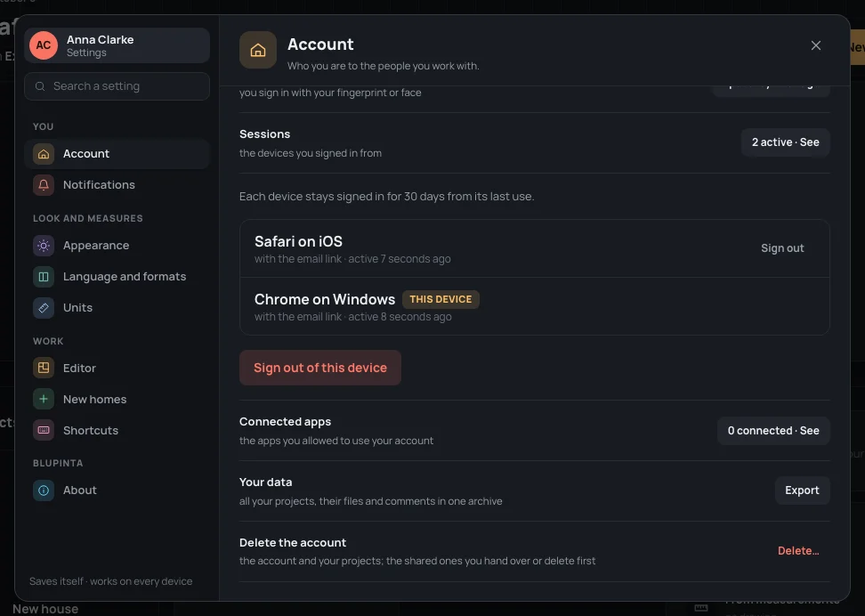Choose the Units ruler icon

[x=44, y=308]
